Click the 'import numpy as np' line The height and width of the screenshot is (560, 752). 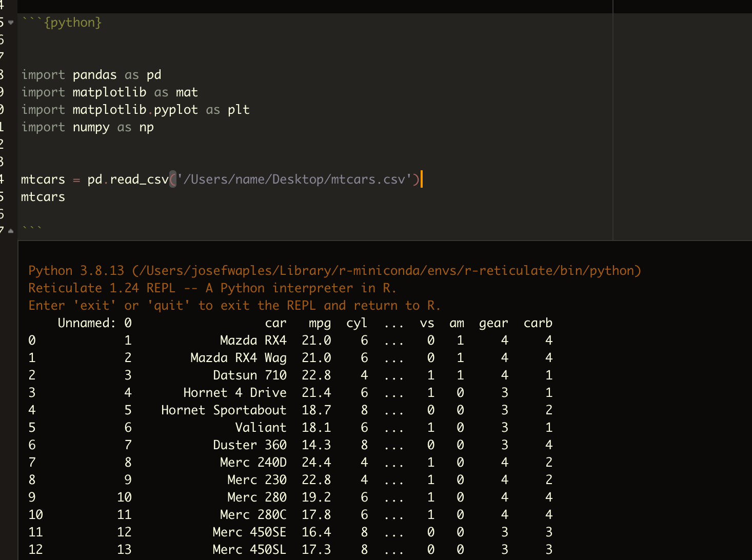[x=88, y=127]
